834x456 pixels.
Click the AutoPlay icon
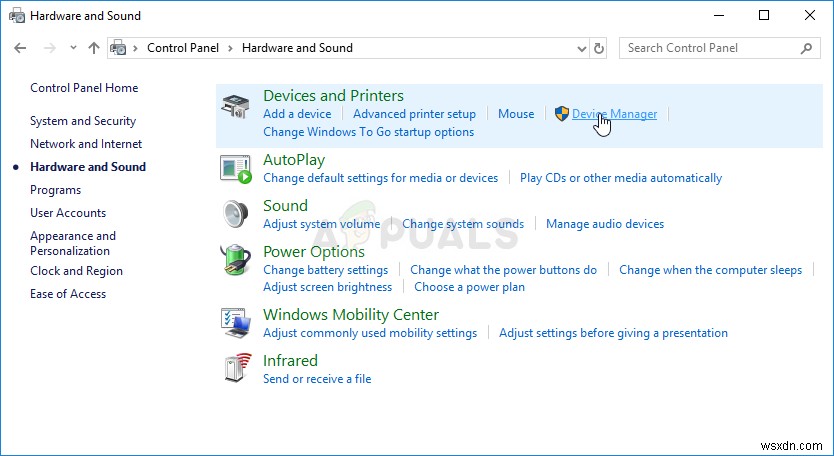tap(236, 169)
